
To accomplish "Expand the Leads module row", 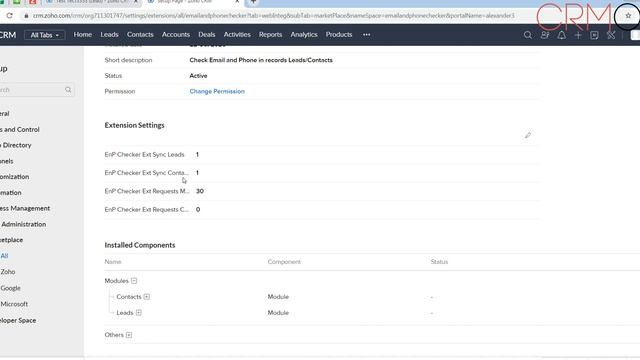I will click(139, 313).
